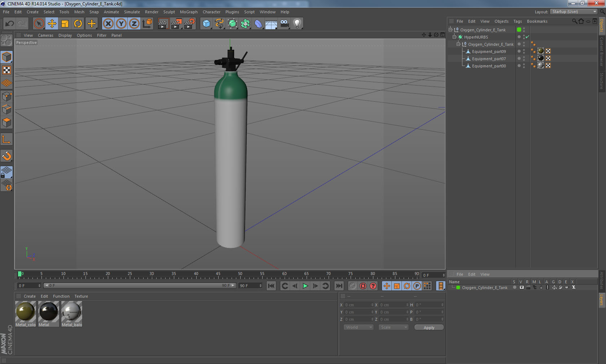Collapse root Oxygen_Cylinder_E_Tank object

(451, 30)
